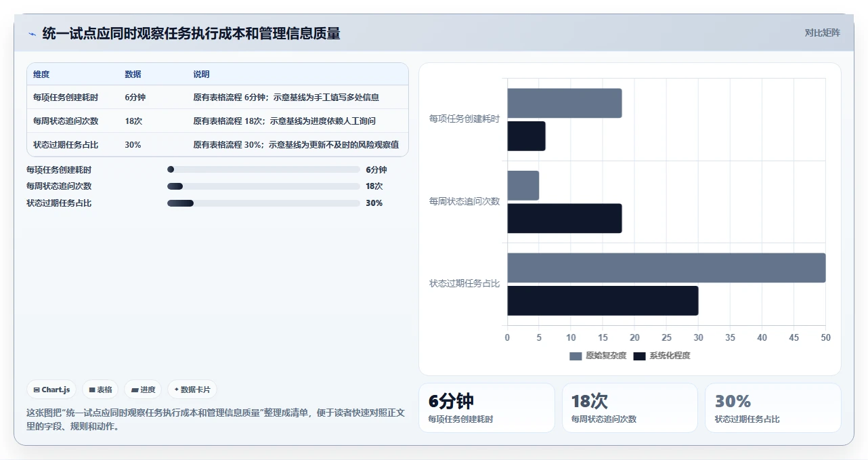Open the 6分钟 data card
This screenshot has width=868, height=460.
click(486, 408)
